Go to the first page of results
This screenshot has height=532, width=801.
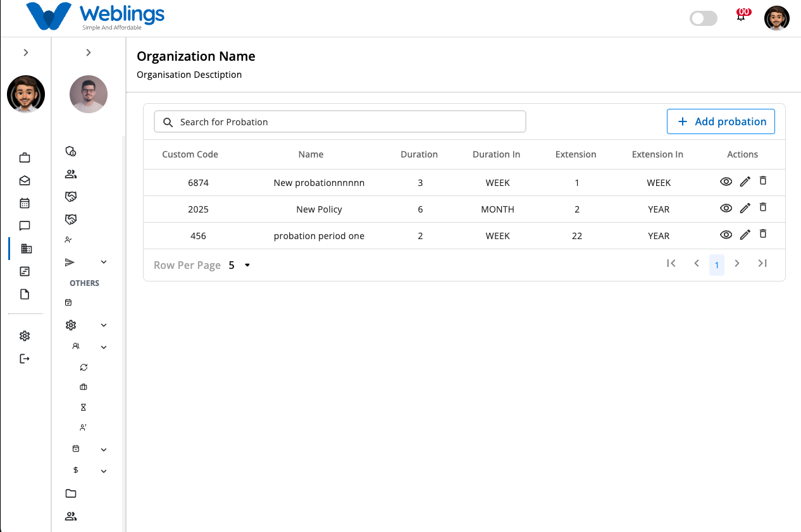pyautogui.click(x=671, y=263)
